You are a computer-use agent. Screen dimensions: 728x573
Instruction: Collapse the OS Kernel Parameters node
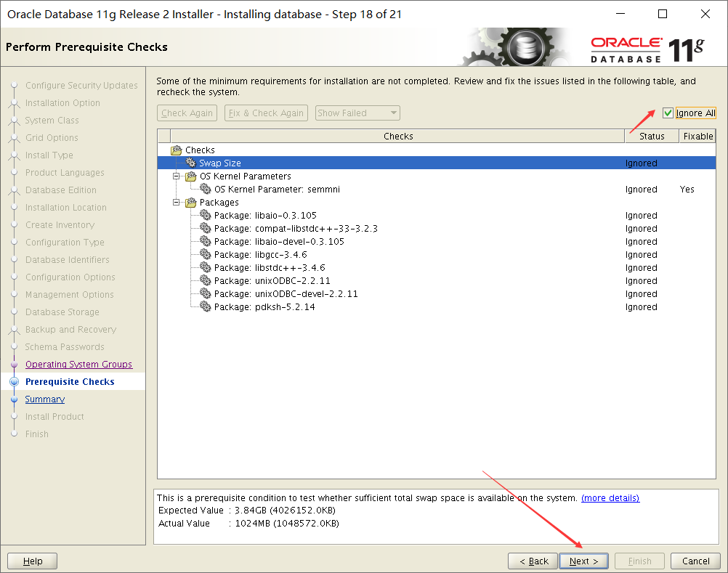pyautogui.click(x=176, y=176)
